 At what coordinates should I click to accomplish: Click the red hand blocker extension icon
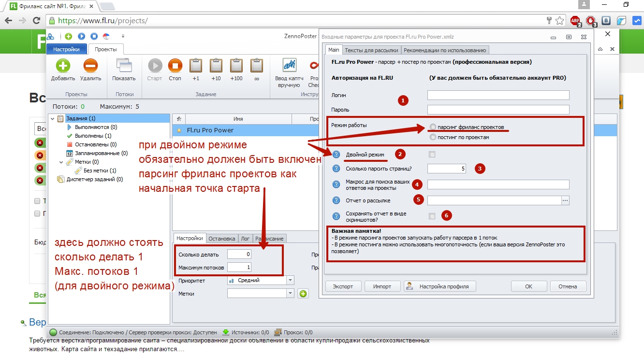(591, 20)
